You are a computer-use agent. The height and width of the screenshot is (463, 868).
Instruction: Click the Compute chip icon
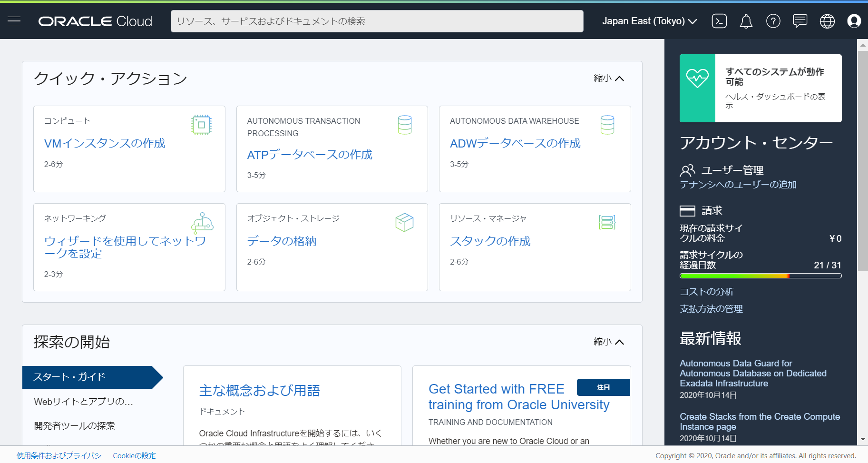[201, 125]
